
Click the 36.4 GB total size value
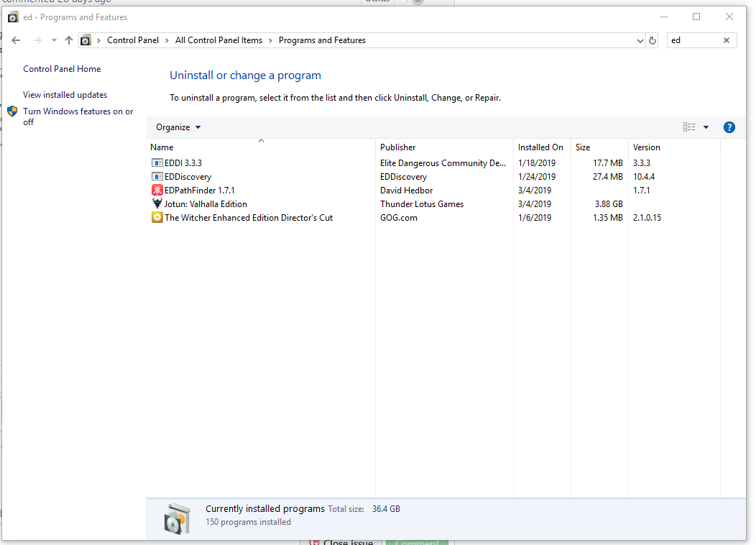tap(386, 509)
